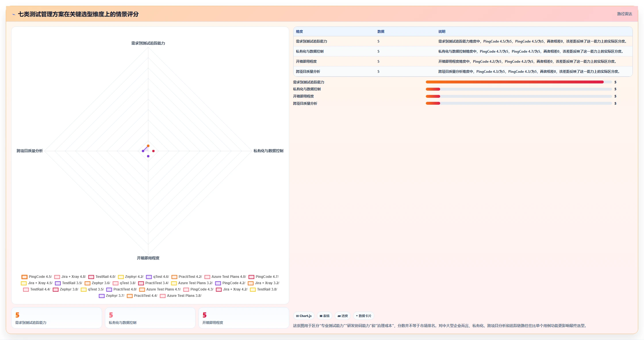Image resolution: width=644 pixels, height=340 pixels.
Task: Click the orange data point on radar chart
Action: tap(148, 146)
